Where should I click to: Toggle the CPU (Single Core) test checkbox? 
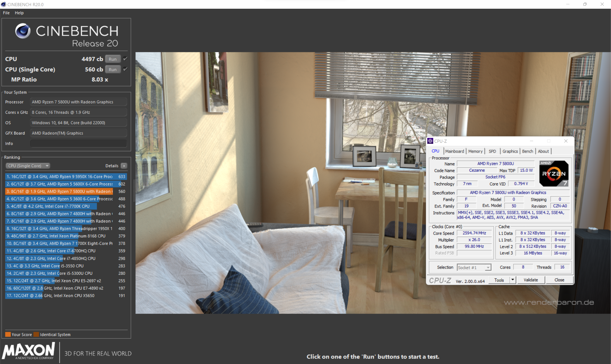point(125,69)
